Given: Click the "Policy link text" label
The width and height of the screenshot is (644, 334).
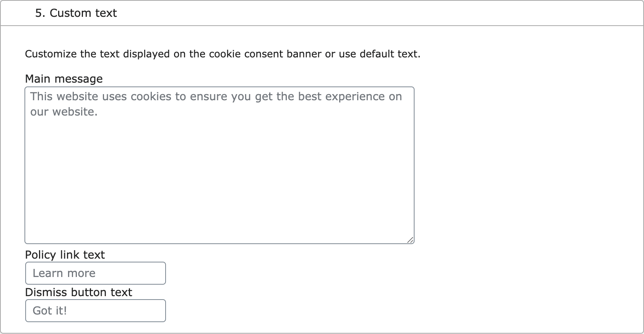Looking at the screenshot, I should (65, 255).
